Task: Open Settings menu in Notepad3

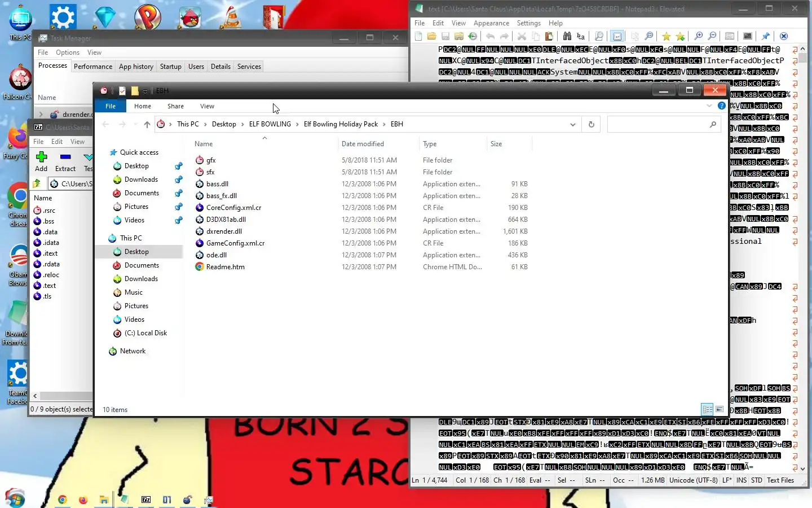Action: [528, 23]
